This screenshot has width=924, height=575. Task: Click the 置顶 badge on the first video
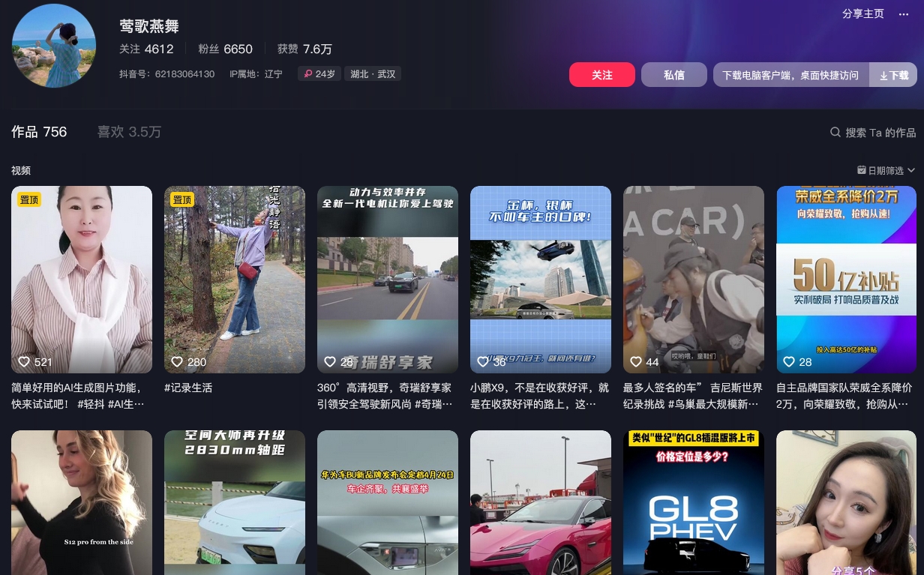tap(29, 199)
